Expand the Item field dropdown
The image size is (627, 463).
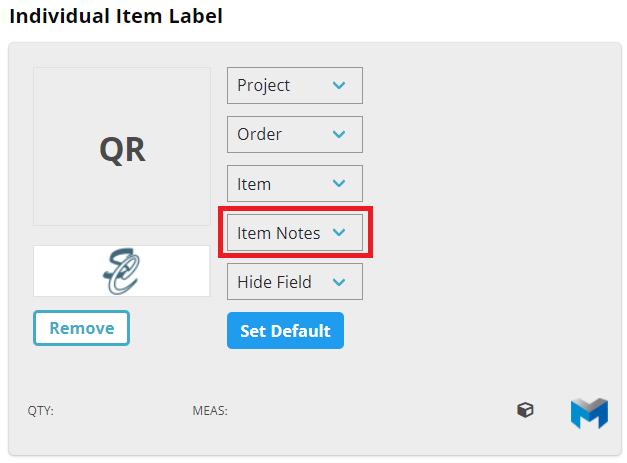coord(293,184)
